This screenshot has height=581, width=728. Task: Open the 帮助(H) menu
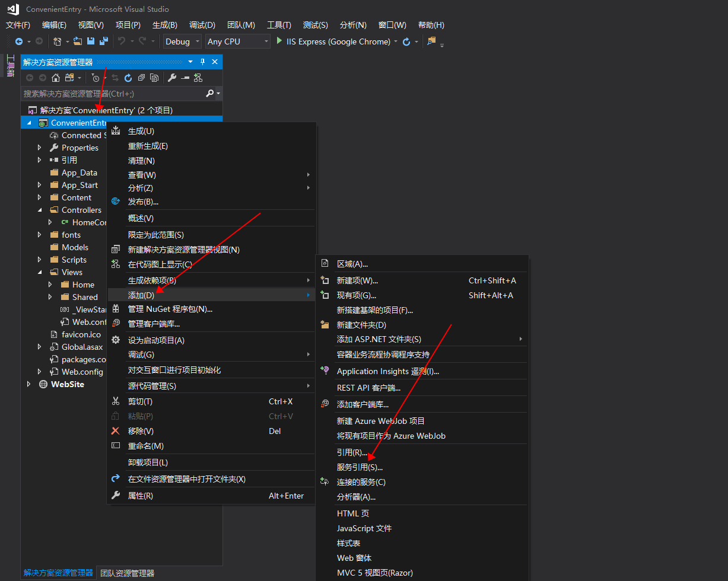point(431,25)
